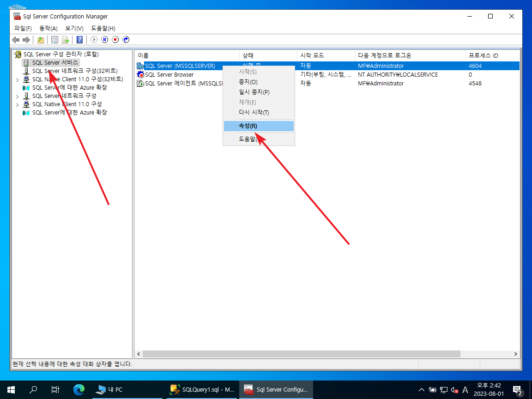Open the 파일(F) menu
This screenshot has width=532, height=399.
point(23,29)
